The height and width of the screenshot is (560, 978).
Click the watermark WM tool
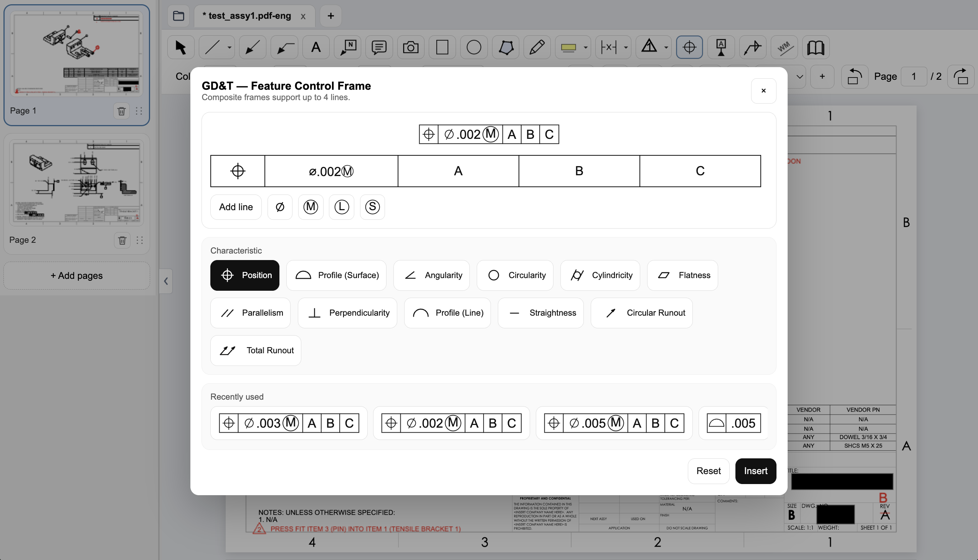[x=784, y=47]
